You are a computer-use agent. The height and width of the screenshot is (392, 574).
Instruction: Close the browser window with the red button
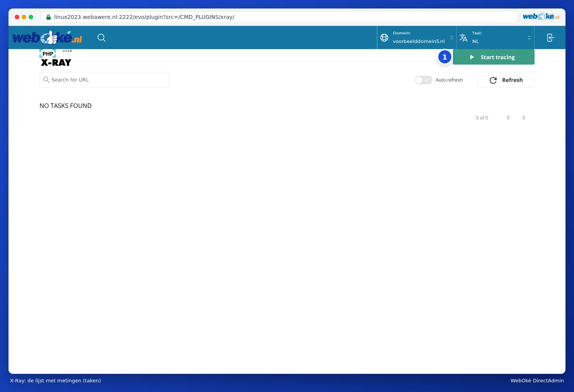[x=17, y=17]
